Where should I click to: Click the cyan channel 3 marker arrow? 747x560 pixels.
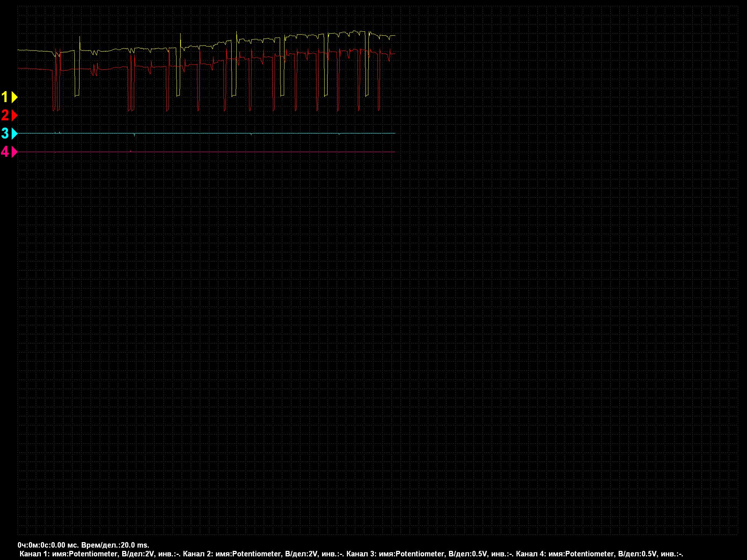pos(14,134)
